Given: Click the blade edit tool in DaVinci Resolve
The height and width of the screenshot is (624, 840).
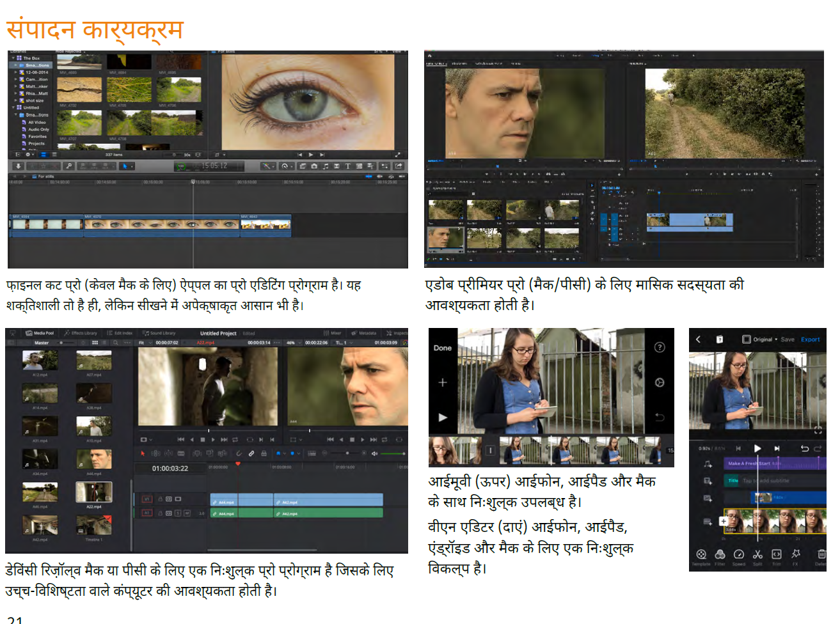Looking at the screenshot, I should [181, 453].
